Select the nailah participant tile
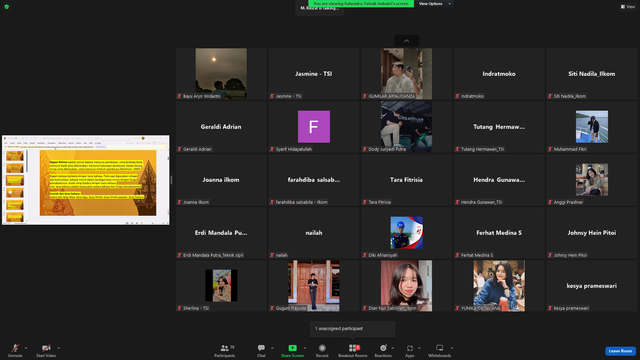 coord(314,233)
